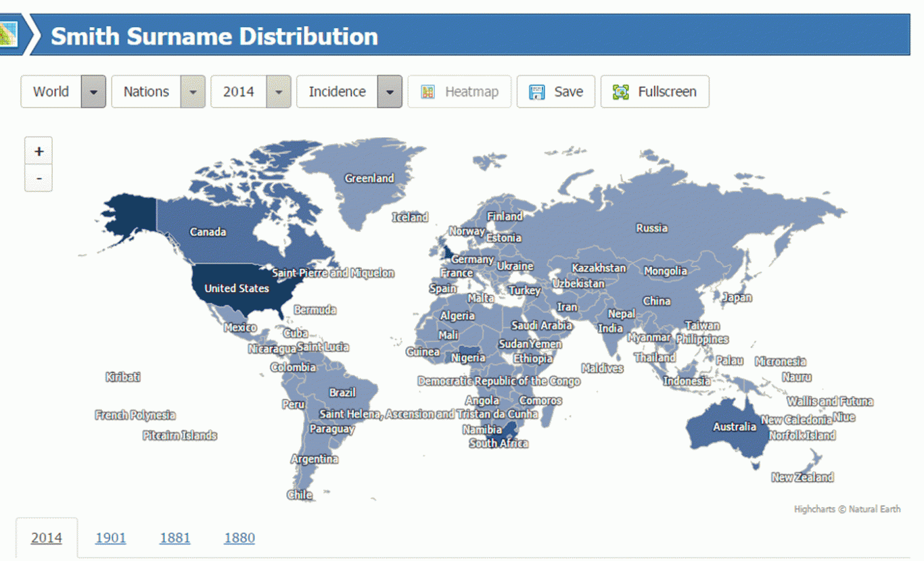Open the World region dropdown
The width and height of the screenshot is (924, 561).
pos(93,92)
